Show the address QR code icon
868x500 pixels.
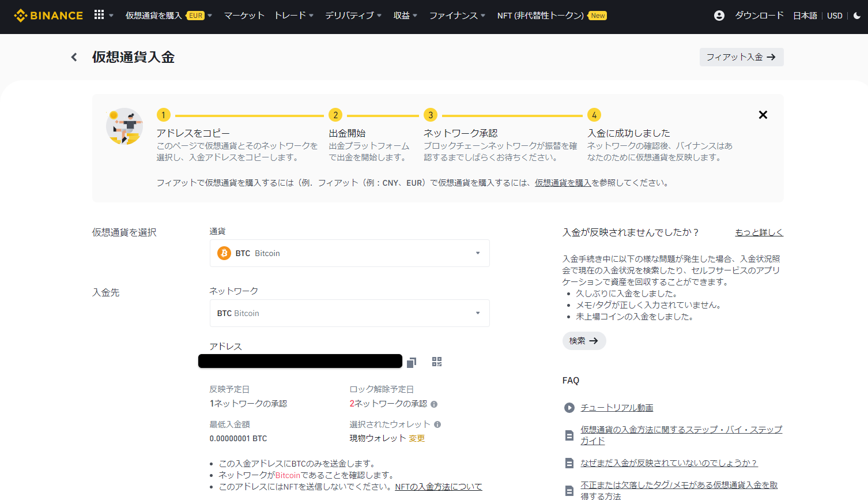(x=437, y=362)
